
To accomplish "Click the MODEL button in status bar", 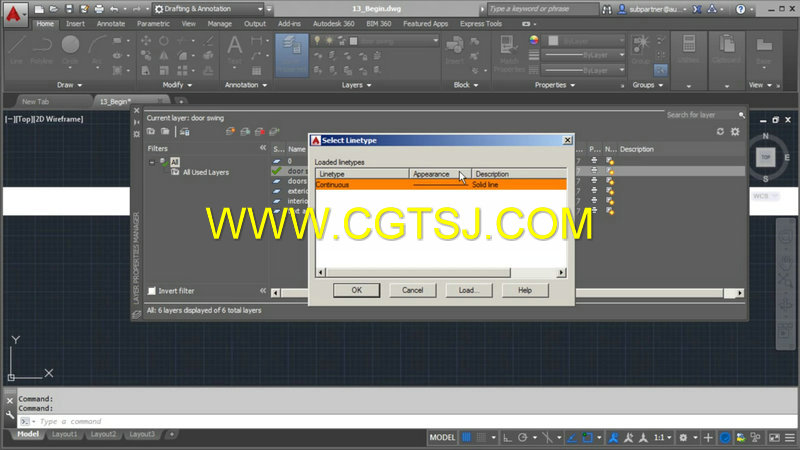I will 442,438.
